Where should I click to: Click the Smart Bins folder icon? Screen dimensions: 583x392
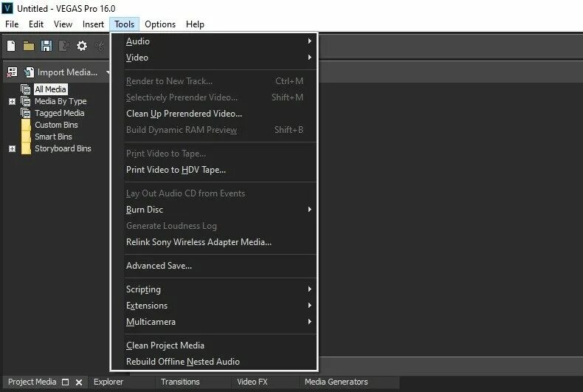(x=26, y=137)
